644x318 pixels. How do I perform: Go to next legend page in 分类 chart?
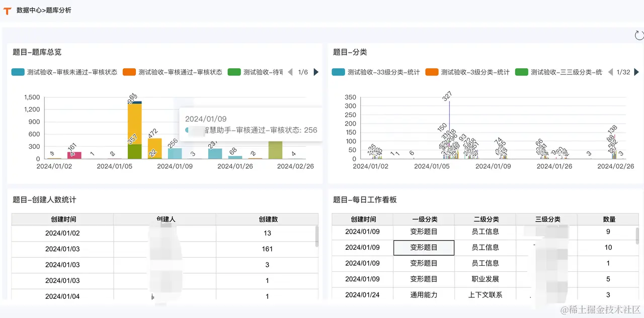637,72
